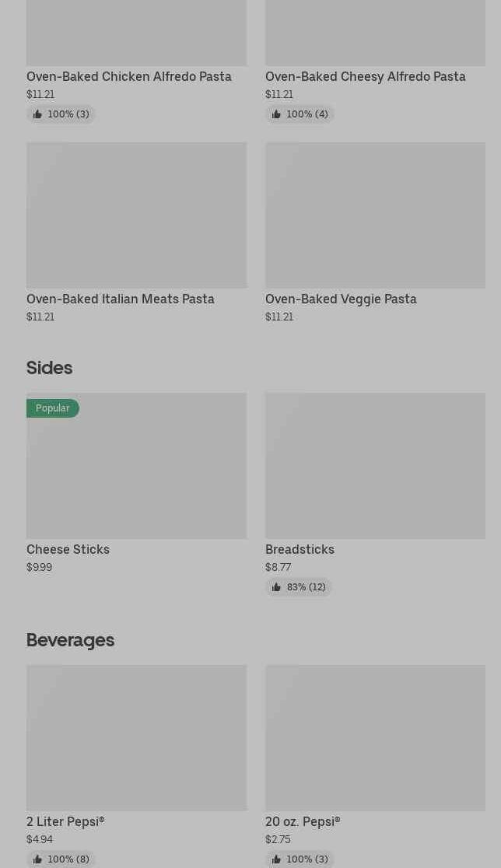Click the Breadsticks item name
Screen dimensions: 501x868
[x=300, y=549]
